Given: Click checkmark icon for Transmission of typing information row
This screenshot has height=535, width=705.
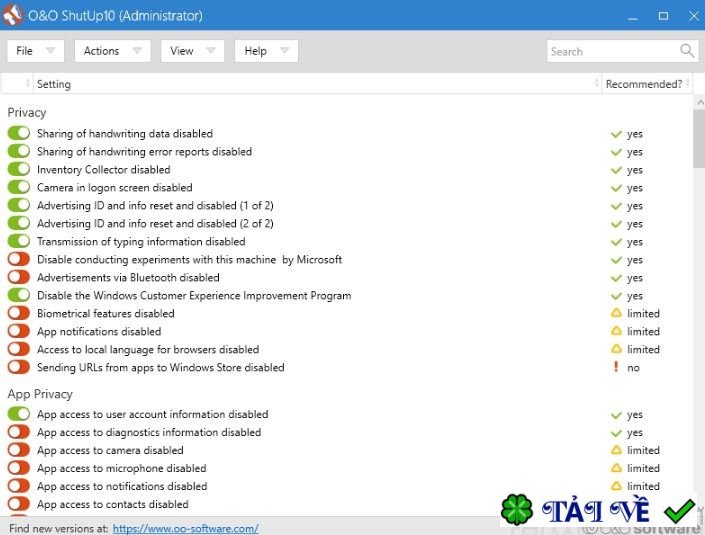Looking at the screenshot, I should point(616,242).
